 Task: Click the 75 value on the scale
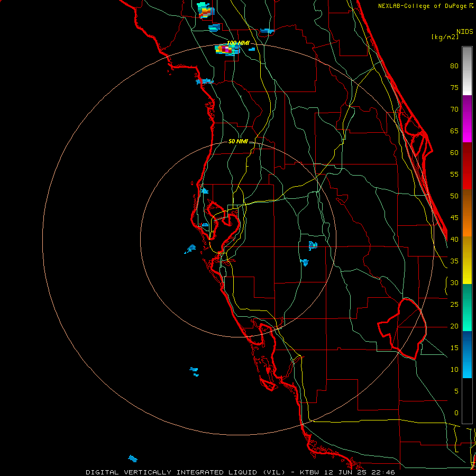(454, 87)
